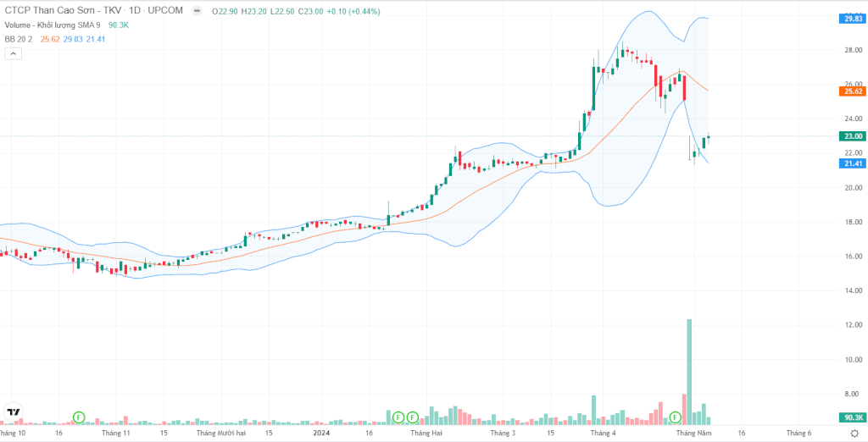Open chart settings gear icon
Image resolution: width=868 pixels, height=442 pixels.
(854, 434)
